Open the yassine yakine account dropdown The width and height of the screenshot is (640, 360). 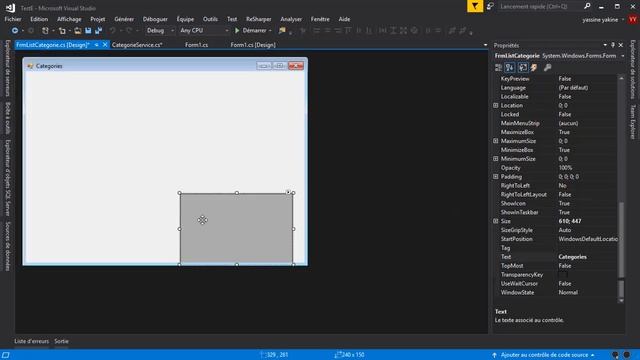(603, 20)
